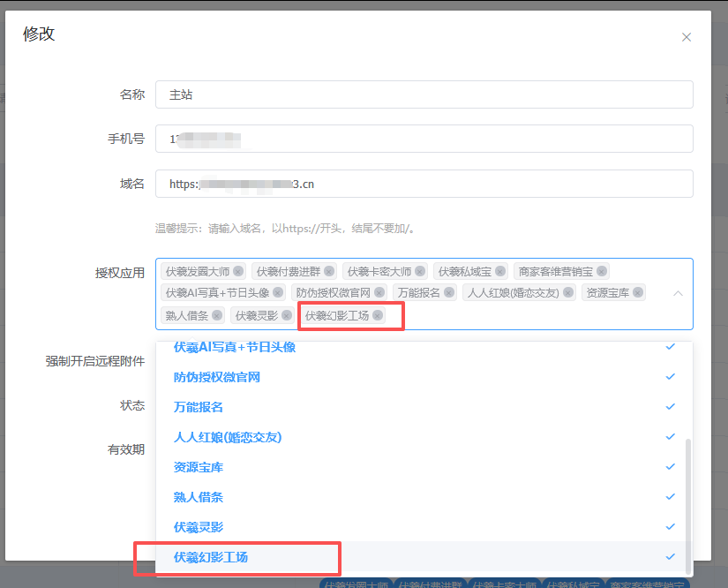
Task: Uncheck the checkmark on the 防伪授权微官网 option row
Action: 670,377
